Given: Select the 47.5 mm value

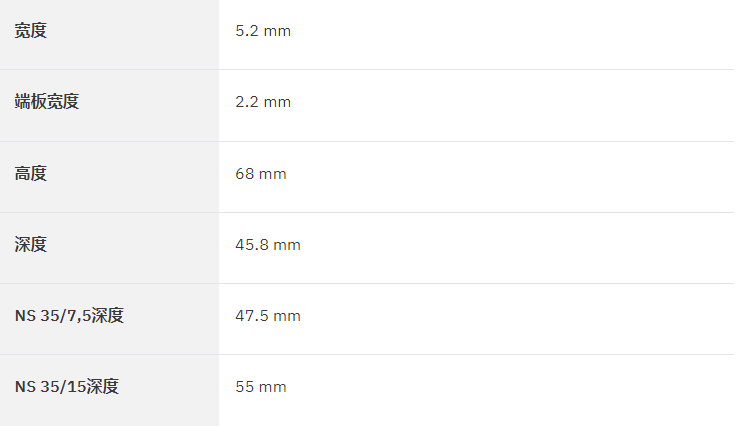Looking at the screenshot, I should tap(268, 316).
